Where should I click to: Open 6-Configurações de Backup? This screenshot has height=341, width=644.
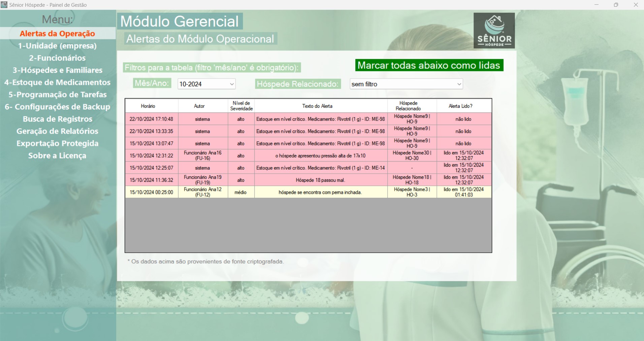click(x=58, y=107)
